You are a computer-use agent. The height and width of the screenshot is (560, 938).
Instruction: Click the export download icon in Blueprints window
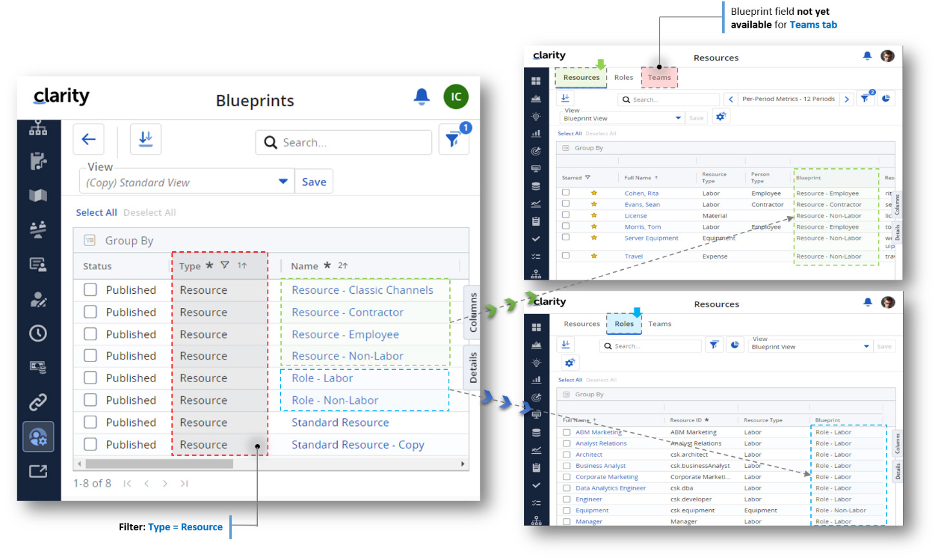146,139
